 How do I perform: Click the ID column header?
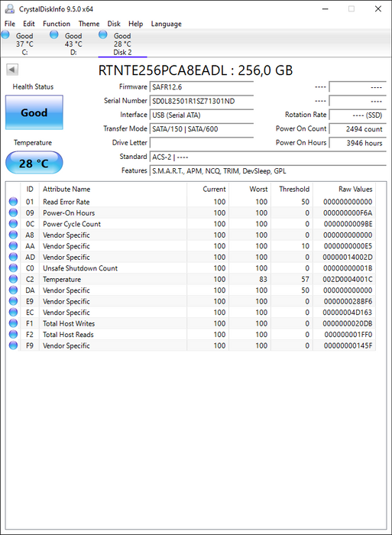30,189
